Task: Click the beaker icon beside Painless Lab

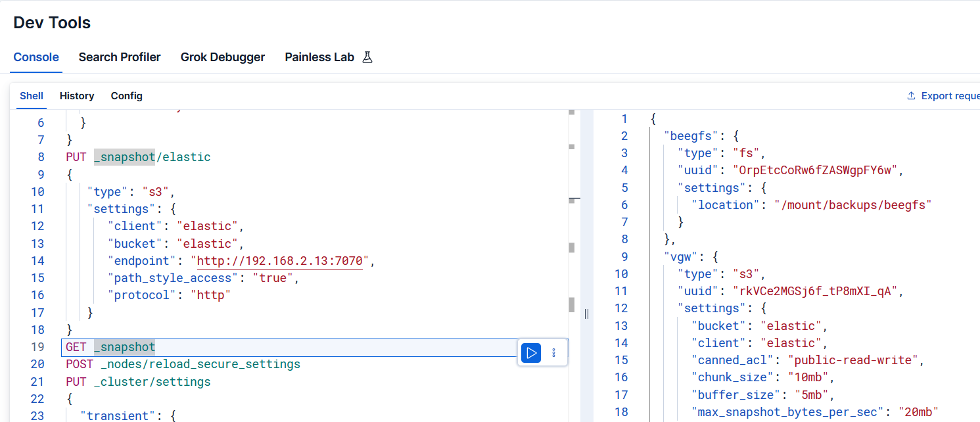Action: coord(367,57)
